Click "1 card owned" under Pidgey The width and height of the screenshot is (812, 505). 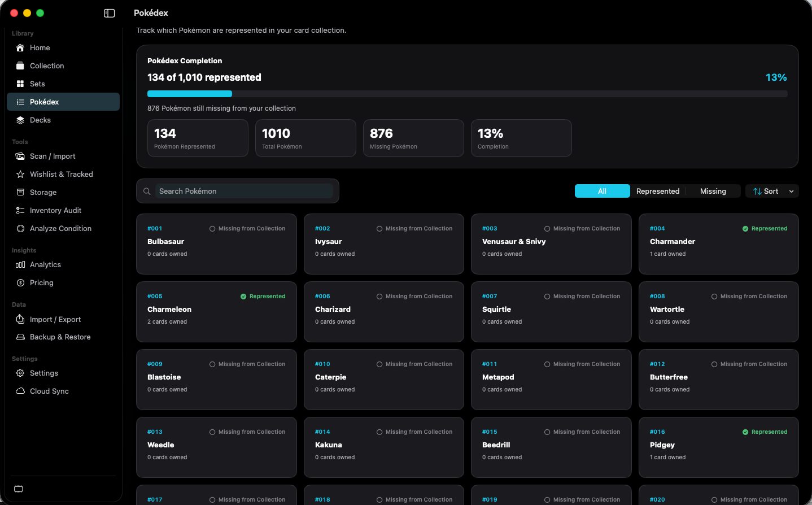(x=668, y=458)
